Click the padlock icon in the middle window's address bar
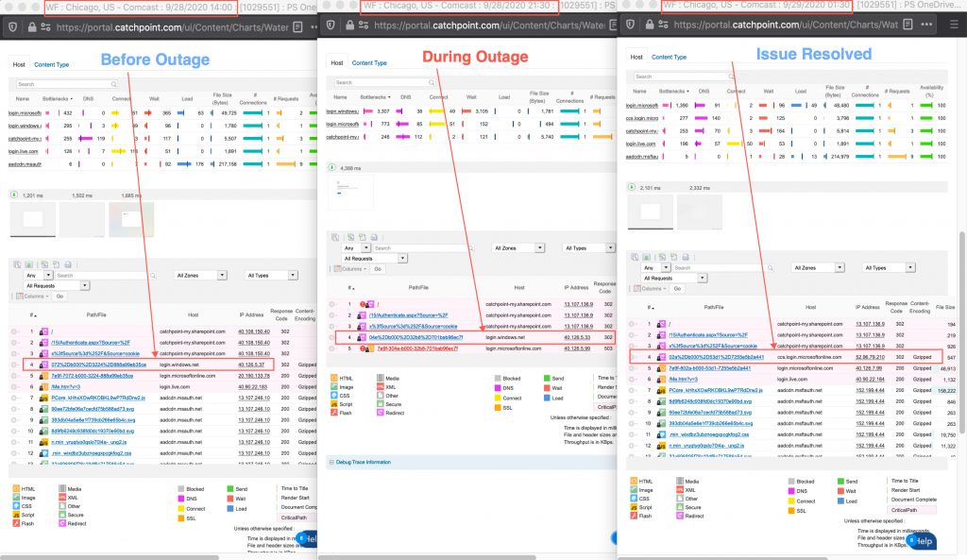The height and width of the screenshot is (560, 967). click(x=349, y=25)
